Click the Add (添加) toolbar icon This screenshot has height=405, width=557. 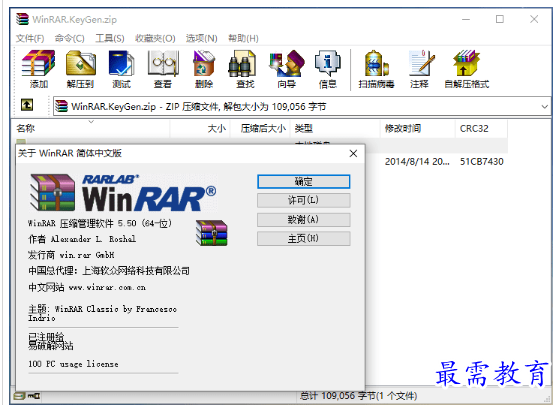tap(38, 69)
